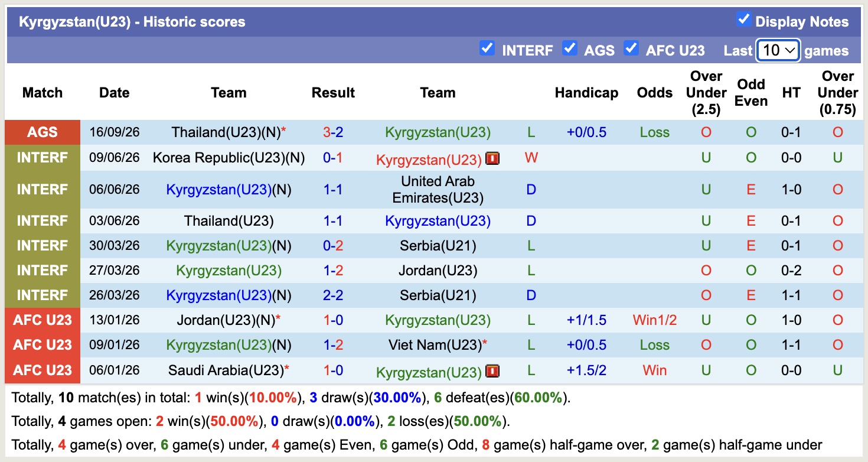
Task: Click the Handicap column header
Action: click(586, 93)
